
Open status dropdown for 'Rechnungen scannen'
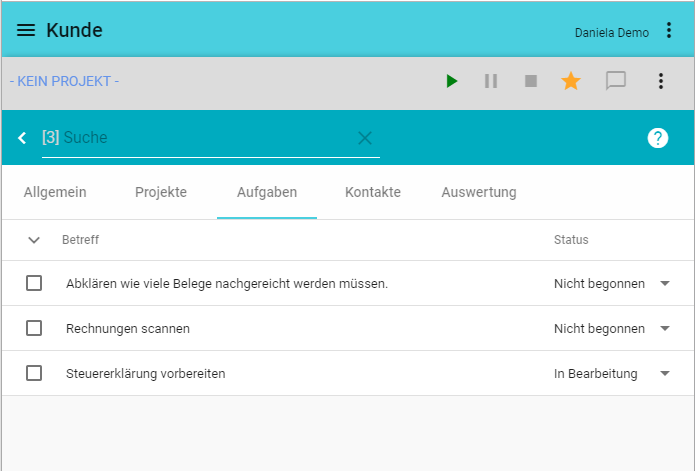(665, 328)
